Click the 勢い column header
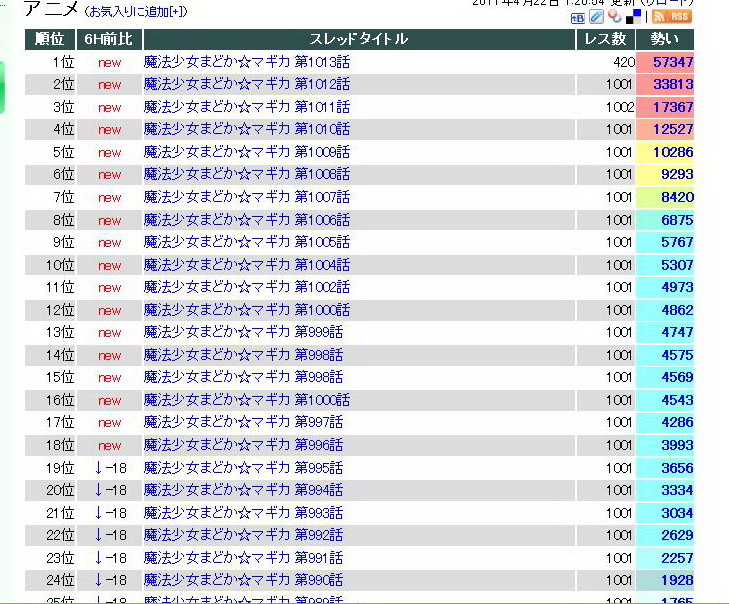The image size is (729, 604). click(x=664, y=39)
